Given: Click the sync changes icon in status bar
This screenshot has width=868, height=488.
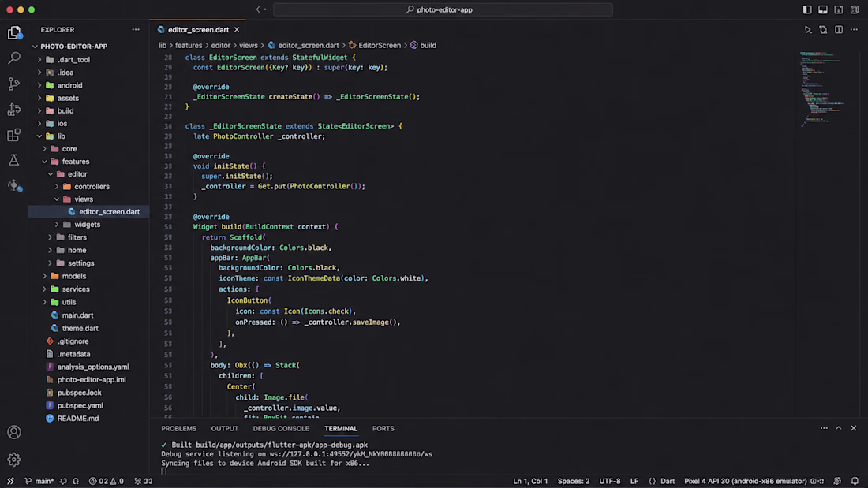Looking at the screenshot, I should [x=63, y=482].
